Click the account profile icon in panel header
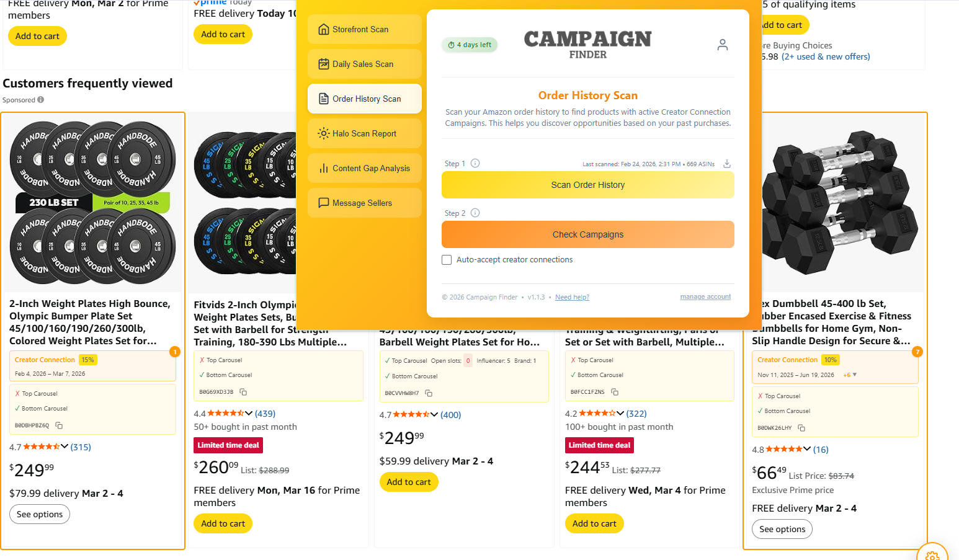The image size is (959, 560). coord(722,44)
